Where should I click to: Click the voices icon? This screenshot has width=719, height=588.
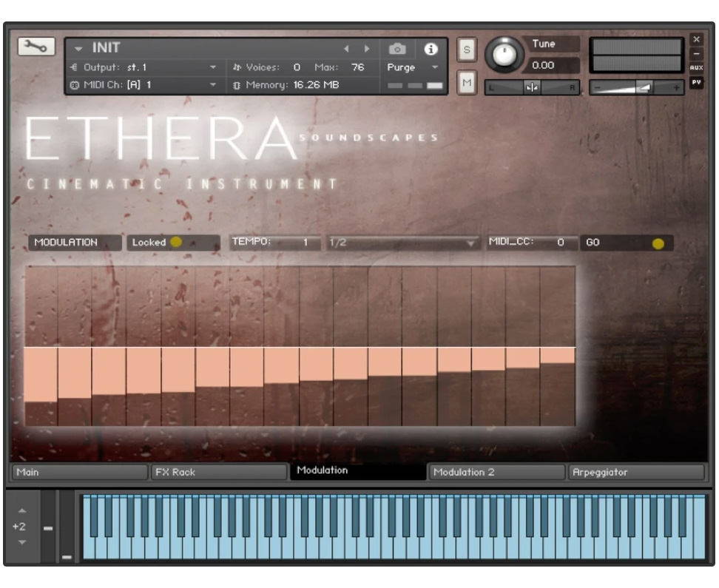tap(237, 67)
